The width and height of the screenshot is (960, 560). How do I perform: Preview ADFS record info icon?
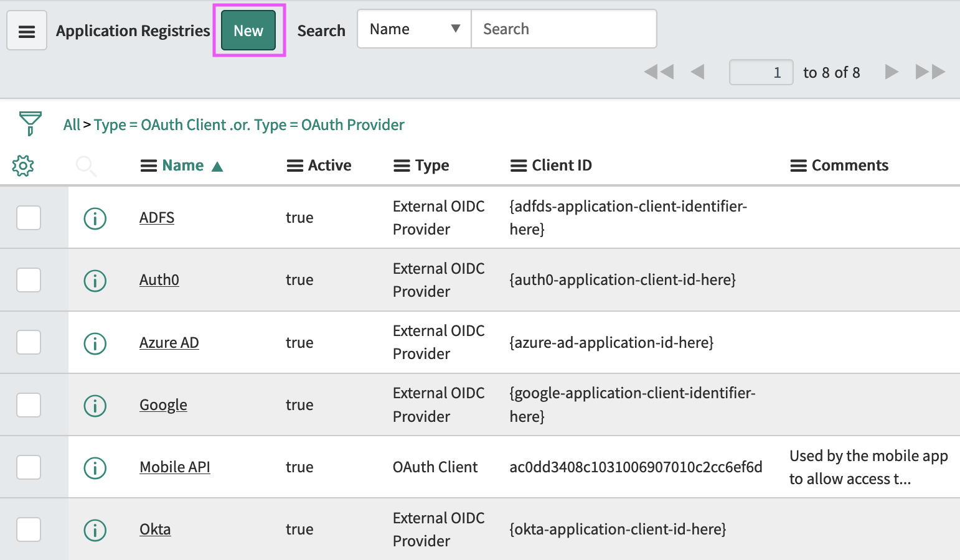pos(95,218)
